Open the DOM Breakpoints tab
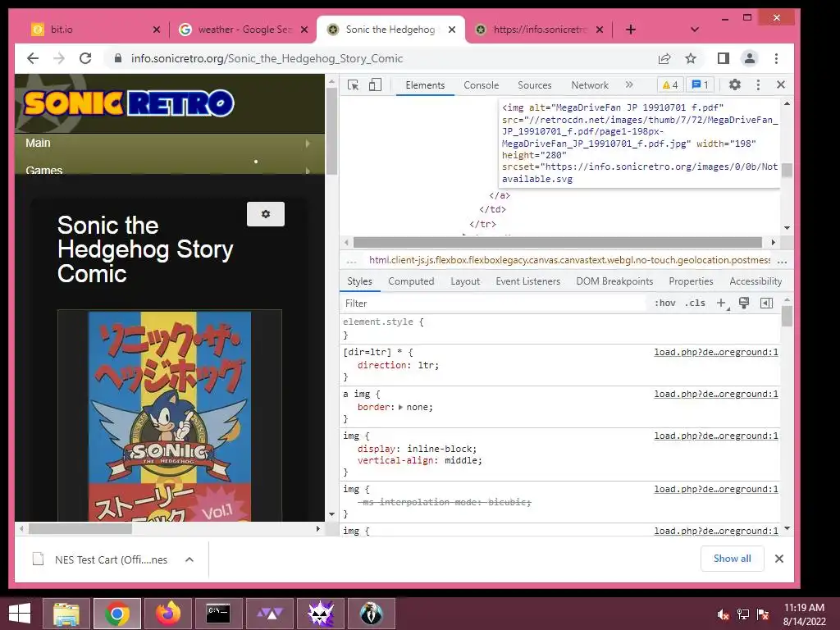The height and width of the screenshot is (630, 840). pos(614,281)
